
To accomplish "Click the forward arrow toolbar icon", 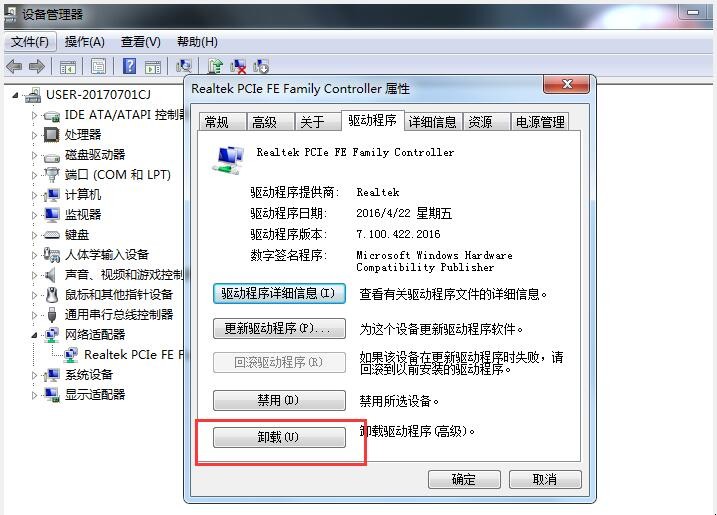I will click(37, 67).
